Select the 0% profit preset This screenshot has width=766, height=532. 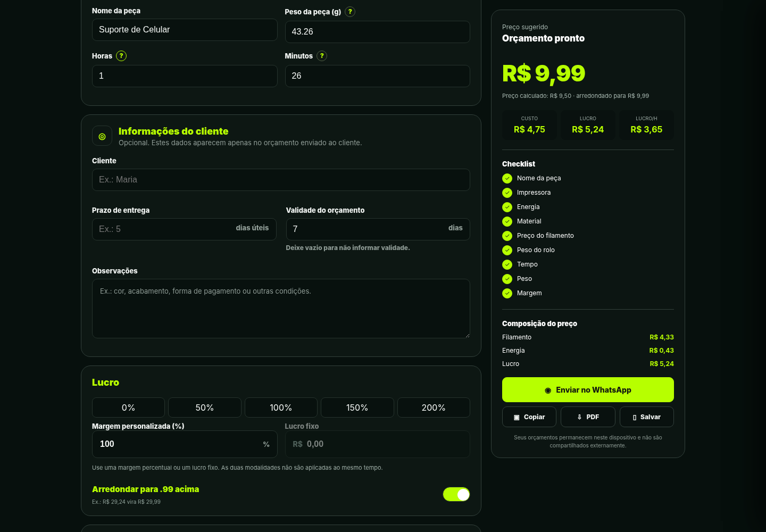click(128, 408)
